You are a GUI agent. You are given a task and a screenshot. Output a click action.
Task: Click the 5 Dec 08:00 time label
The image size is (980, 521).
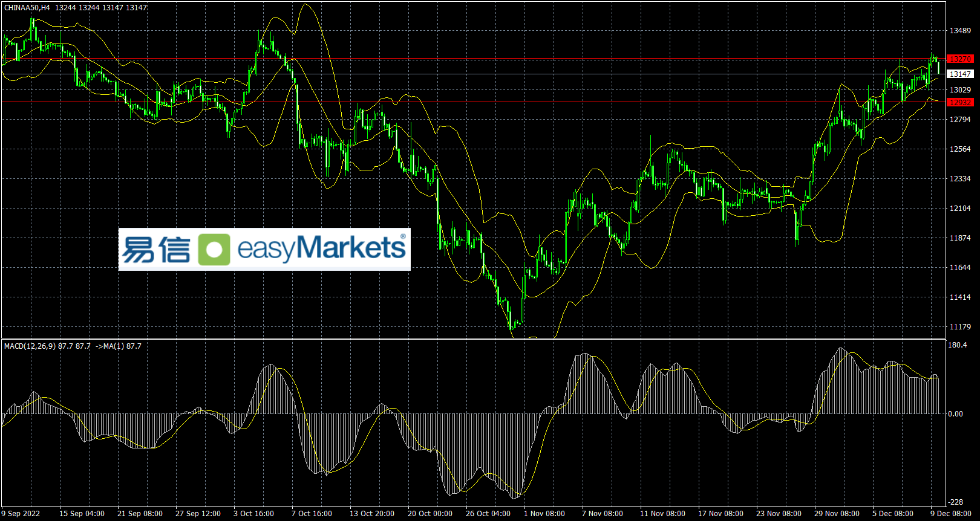[893, 514]
